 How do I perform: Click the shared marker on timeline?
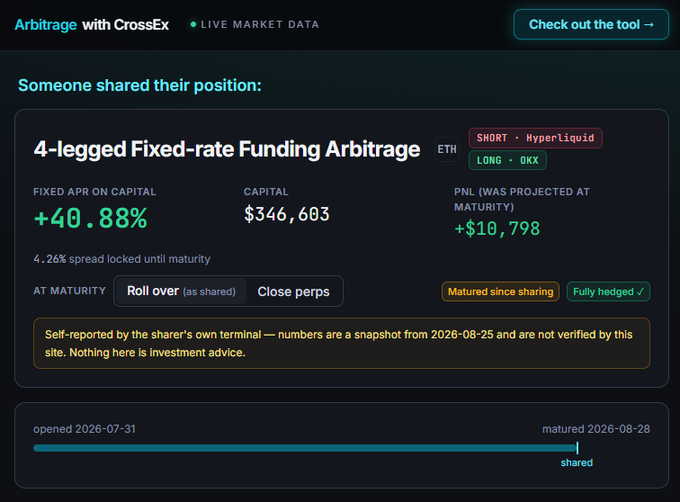577,448
